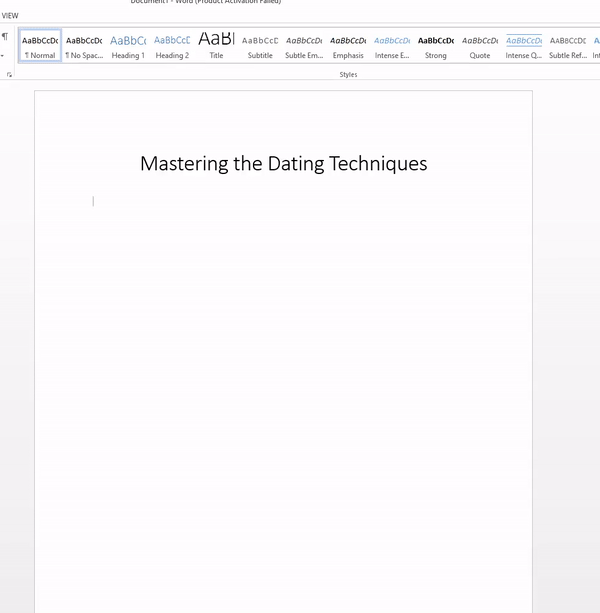Apply the Heading 2 style
This screenshot has height=613, width=600.
(172, 46)
